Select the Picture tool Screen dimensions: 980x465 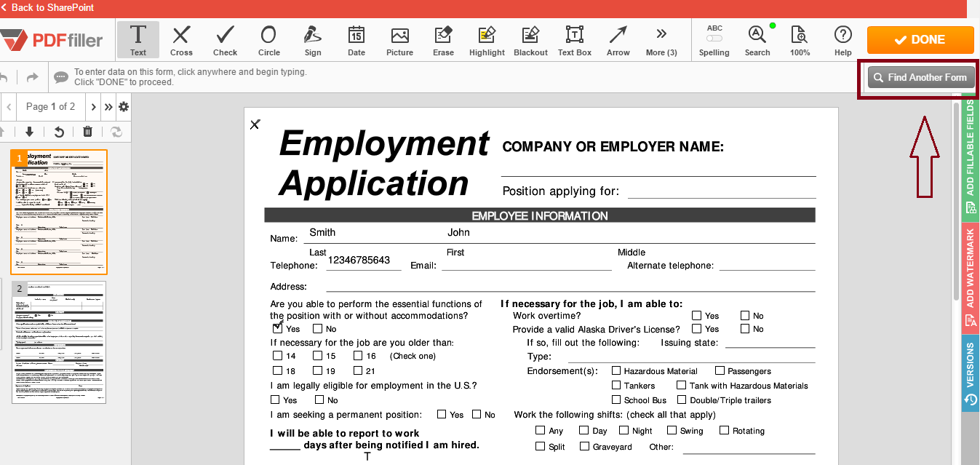pyautogui.click(x=399, y=40)
